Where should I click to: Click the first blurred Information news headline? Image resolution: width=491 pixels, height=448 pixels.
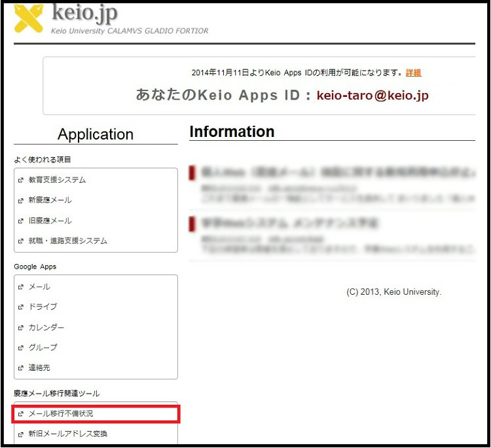click(327, 173)
